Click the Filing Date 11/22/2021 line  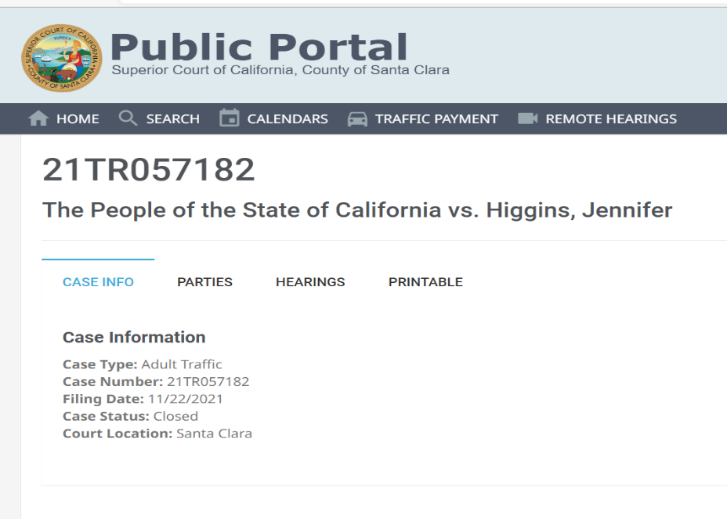[x=143, y=399]
